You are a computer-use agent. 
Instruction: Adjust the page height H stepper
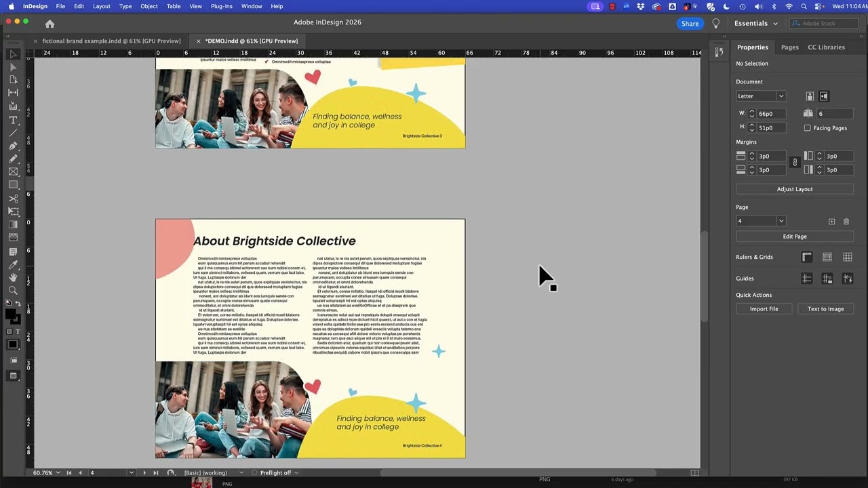(751, 127)
